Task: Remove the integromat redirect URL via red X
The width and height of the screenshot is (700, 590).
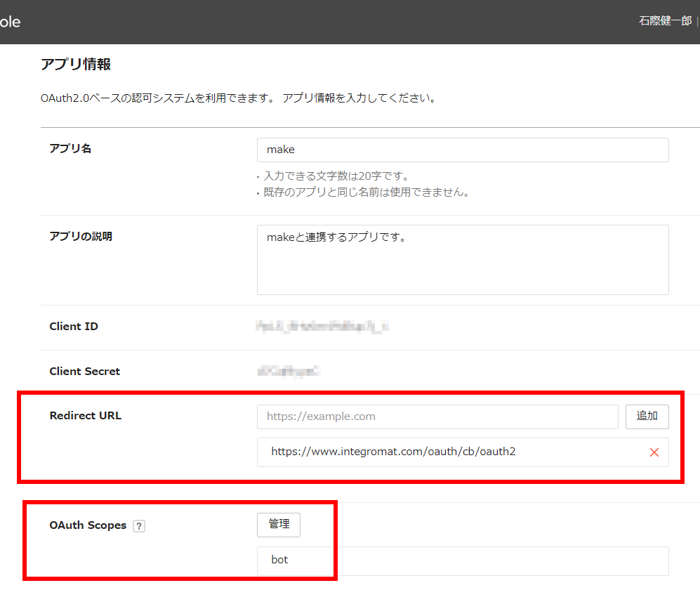Action: [654, 452]
